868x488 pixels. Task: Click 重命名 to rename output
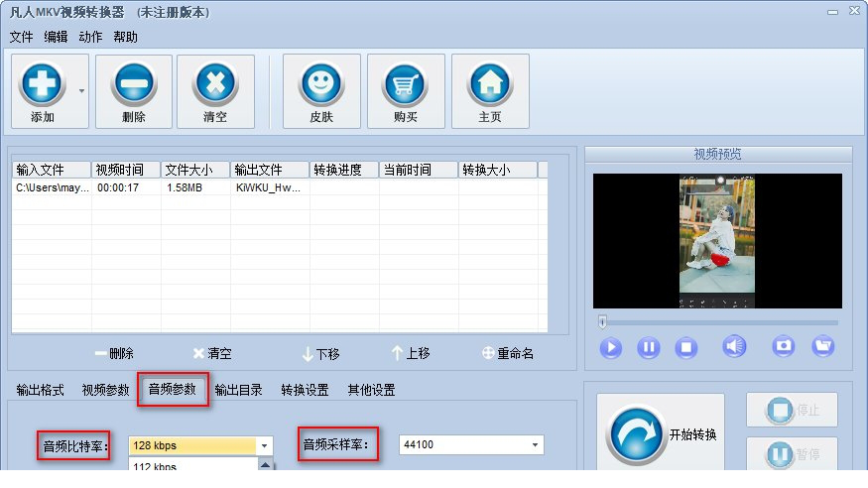coord(508,353)
